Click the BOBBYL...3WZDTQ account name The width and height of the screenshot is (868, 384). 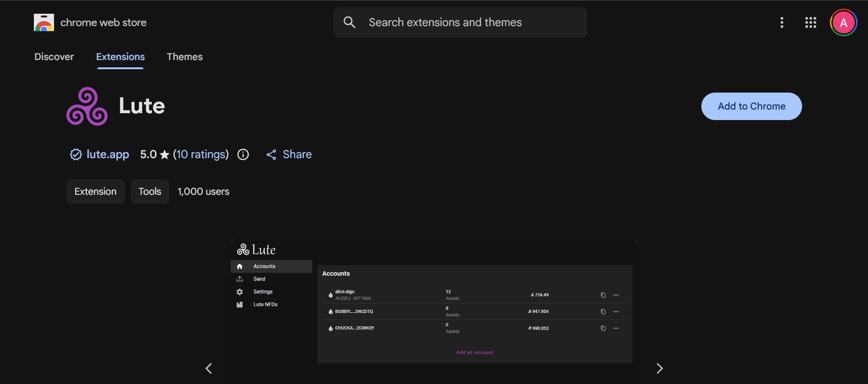tap(354, 312)
